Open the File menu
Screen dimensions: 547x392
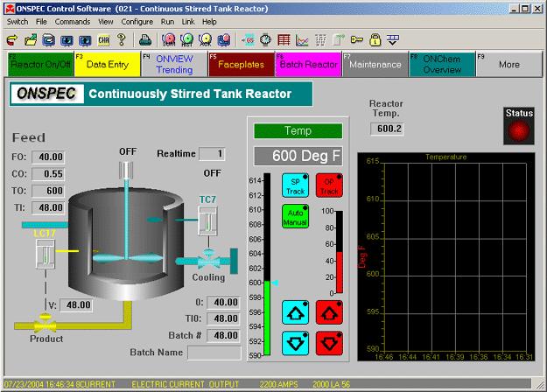[x=41, y=22]
